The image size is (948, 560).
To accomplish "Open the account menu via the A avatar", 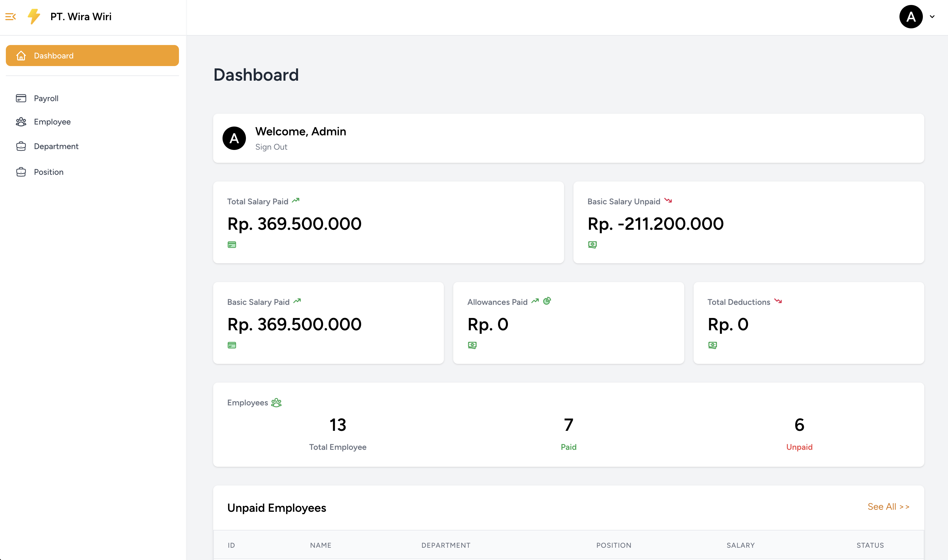I will [x=911, y=17].
